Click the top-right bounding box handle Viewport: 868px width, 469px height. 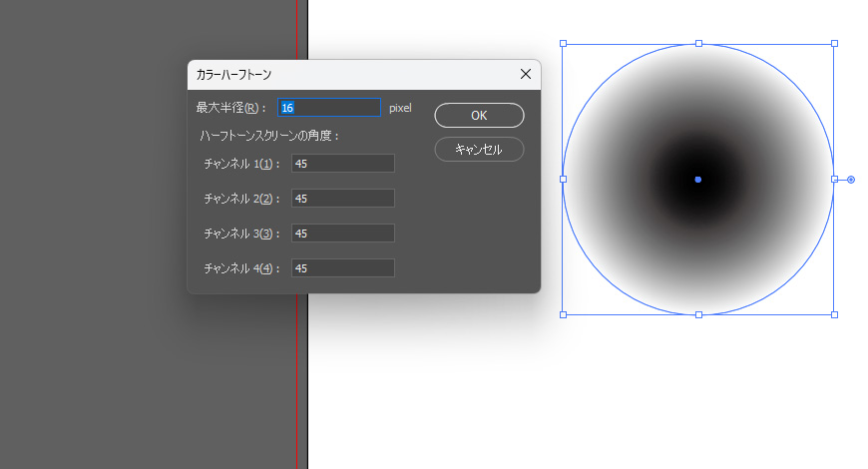[834, 44]
